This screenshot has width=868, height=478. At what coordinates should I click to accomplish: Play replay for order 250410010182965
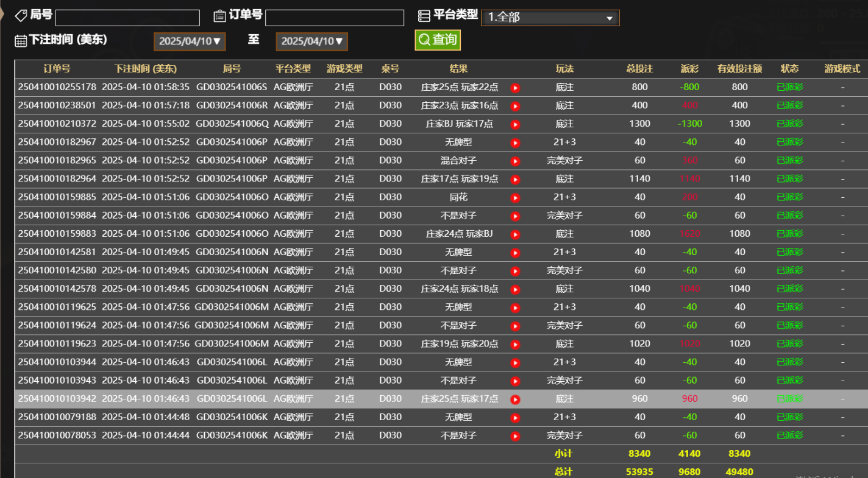(x=515, y=161)
